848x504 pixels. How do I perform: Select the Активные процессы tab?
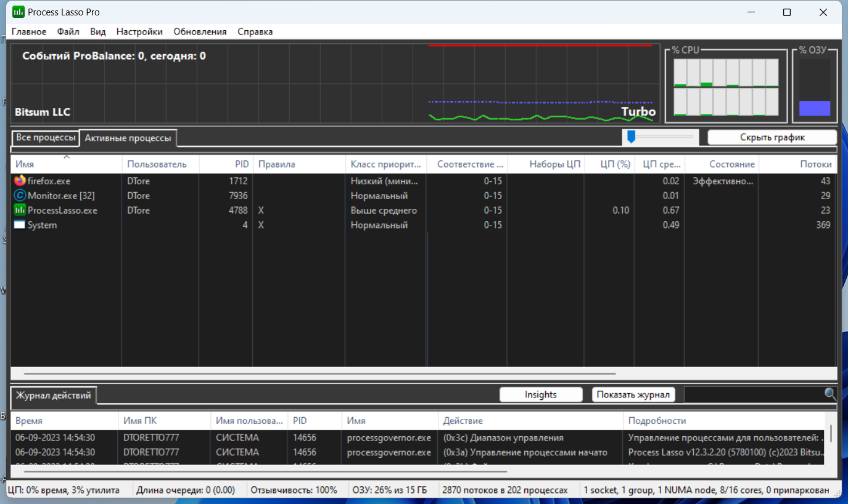click(x=128, y=138)
